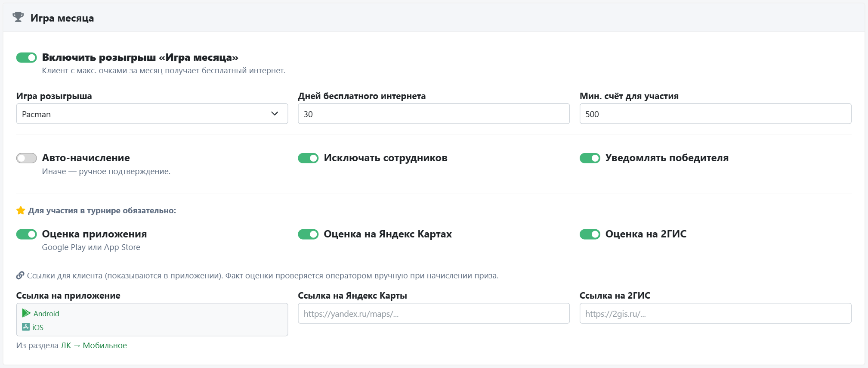Toggle Исключать сотрудников off
Viewport: 868px width, 368px height.
[x=308, y=158]
